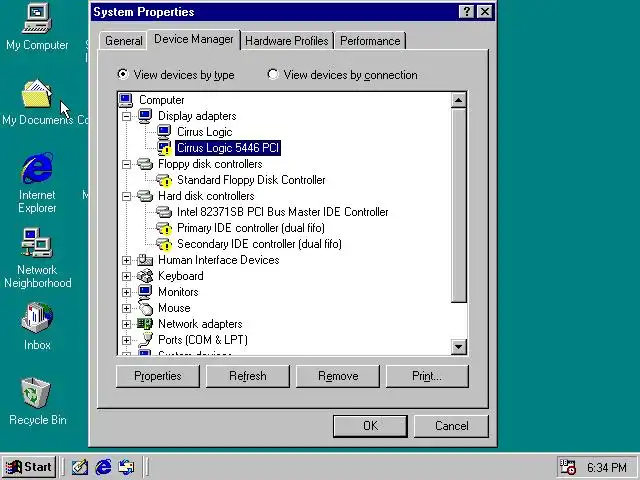640x480 pixels.
Task: Click the Intel 82371SB controller icon
Action: coord(164,212)
